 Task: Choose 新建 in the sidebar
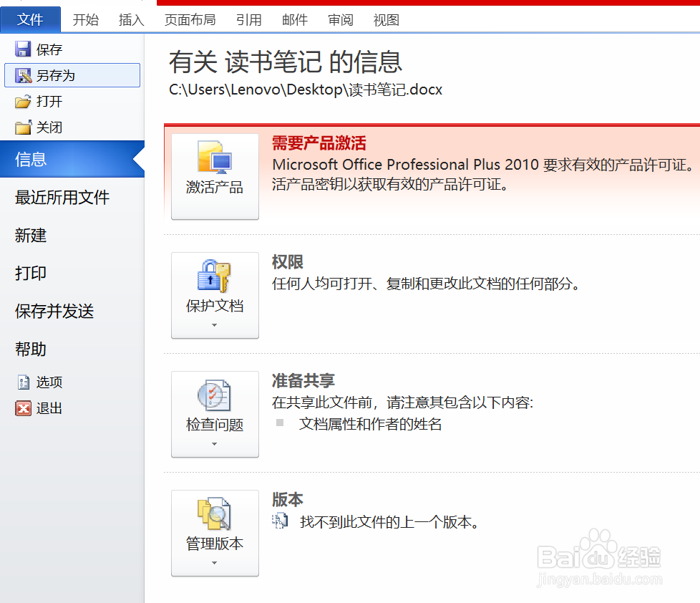(31, 236)
